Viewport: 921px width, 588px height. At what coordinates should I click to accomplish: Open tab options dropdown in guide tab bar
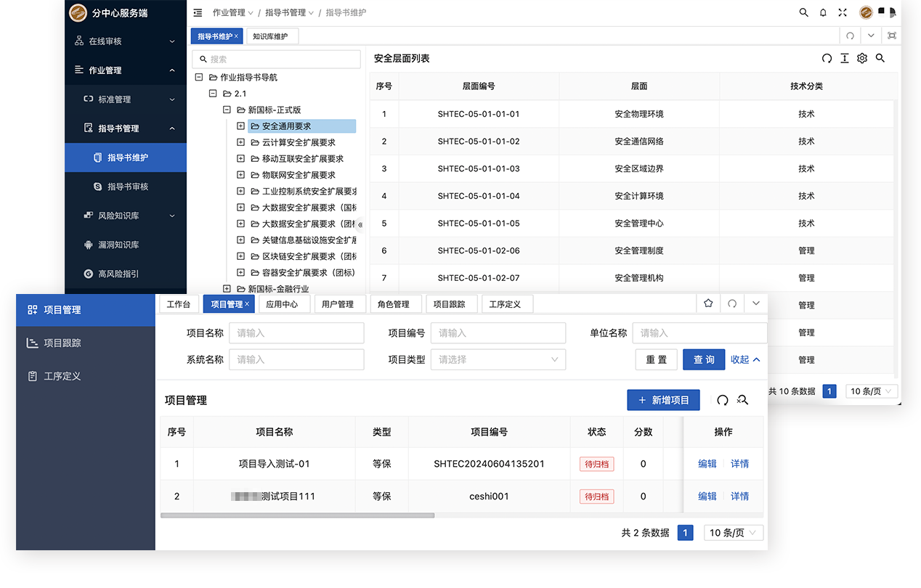pyautogui.click(x=871, y=36)
